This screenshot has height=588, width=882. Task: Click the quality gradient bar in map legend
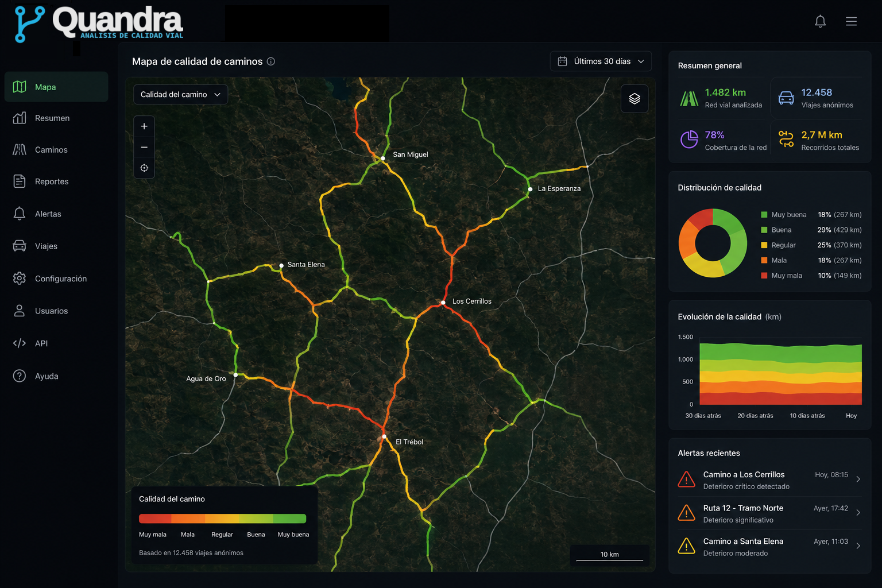pyautogui.click(x=222, y=519)
